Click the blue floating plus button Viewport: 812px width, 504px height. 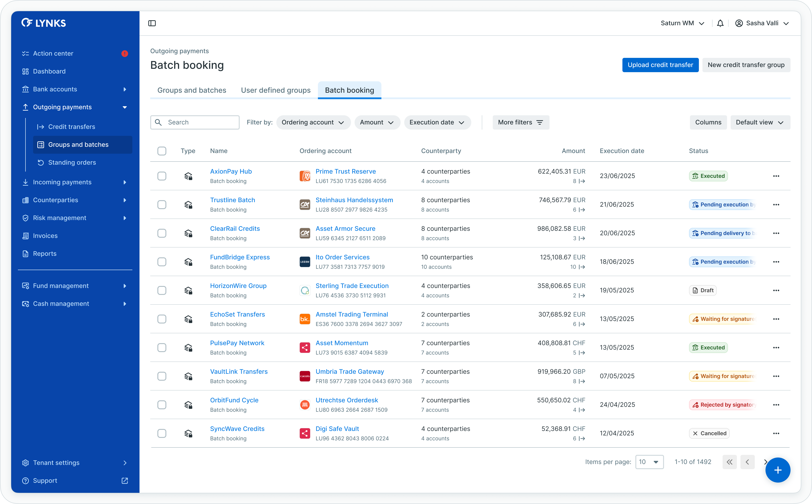coord(778,470)
